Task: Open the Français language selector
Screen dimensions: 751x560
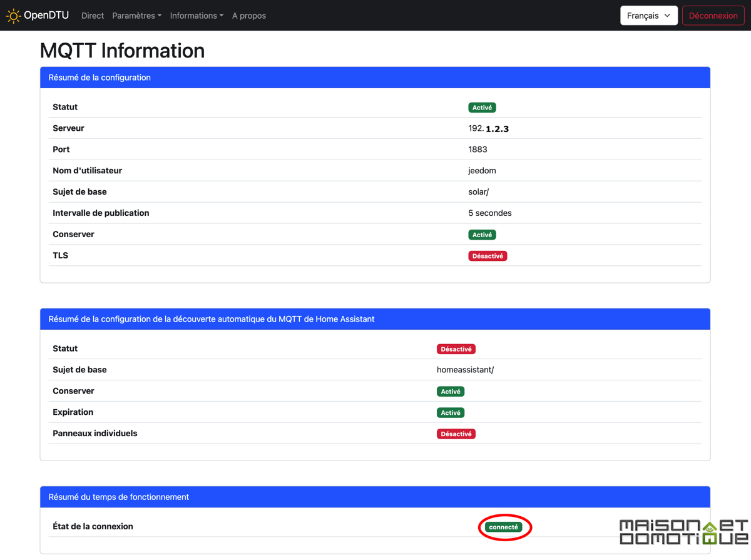Action: click(x=649, y=16)
